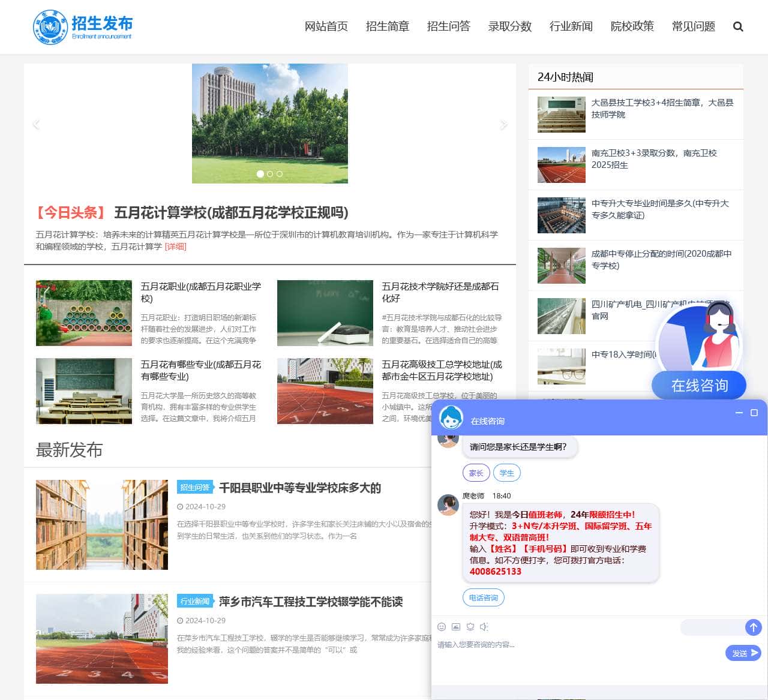768x700 pixels.
Task: Select the 家长 quick reply option
Action: pos(475,473)
